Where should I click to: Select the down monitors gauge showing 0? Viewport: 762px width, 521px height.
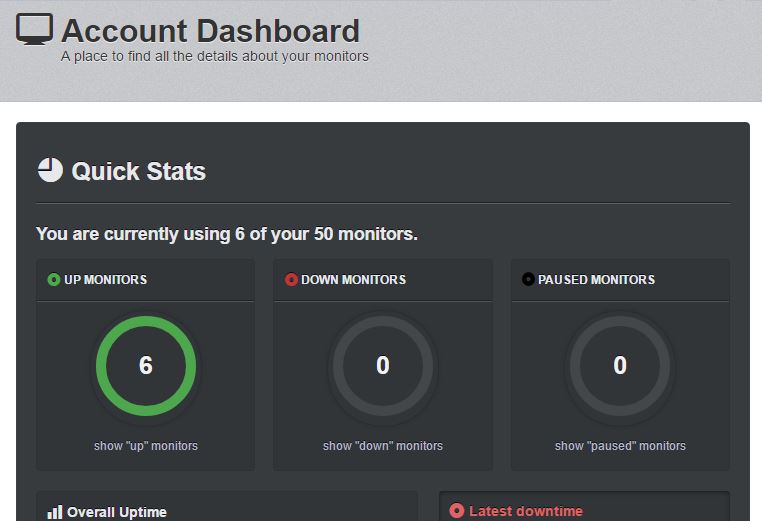[383, 366]
